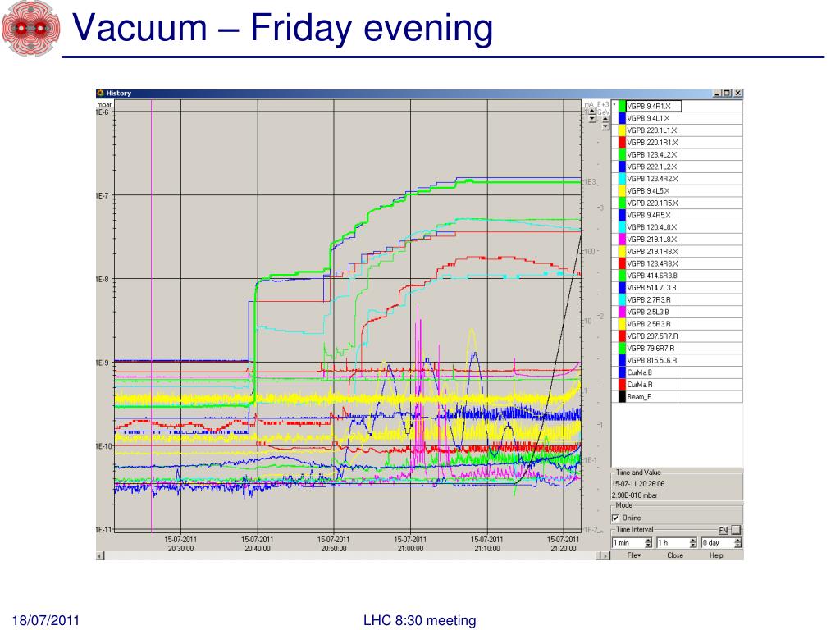Open the Help menu
The width and height of the screenshot is (840, 630).
point(716,555)
